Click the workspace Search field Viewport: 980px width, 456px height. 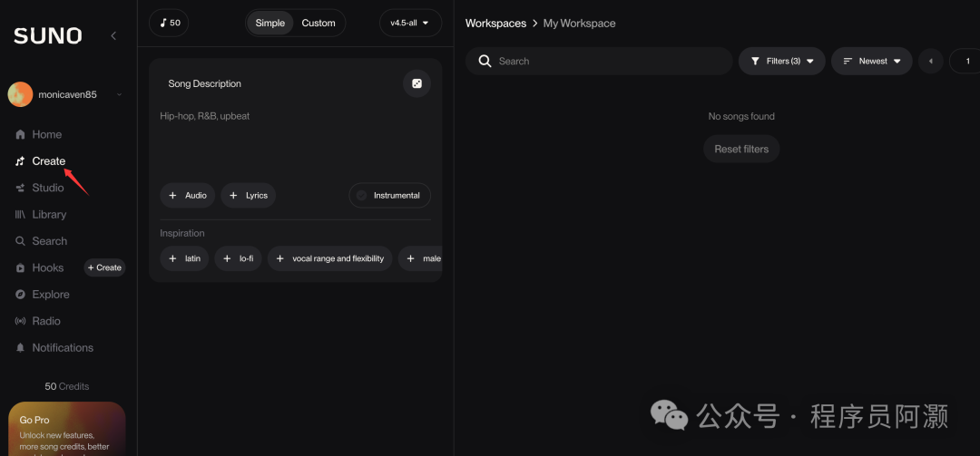pyautogui.click(x=599, y=62)
